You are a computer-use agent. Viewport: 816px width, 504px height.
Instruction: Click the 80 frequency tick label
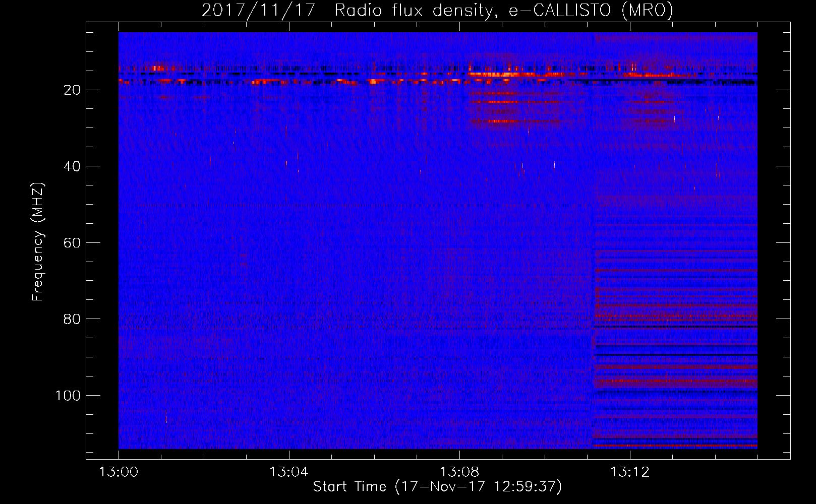pyautogui.click(x=72, y=319)
